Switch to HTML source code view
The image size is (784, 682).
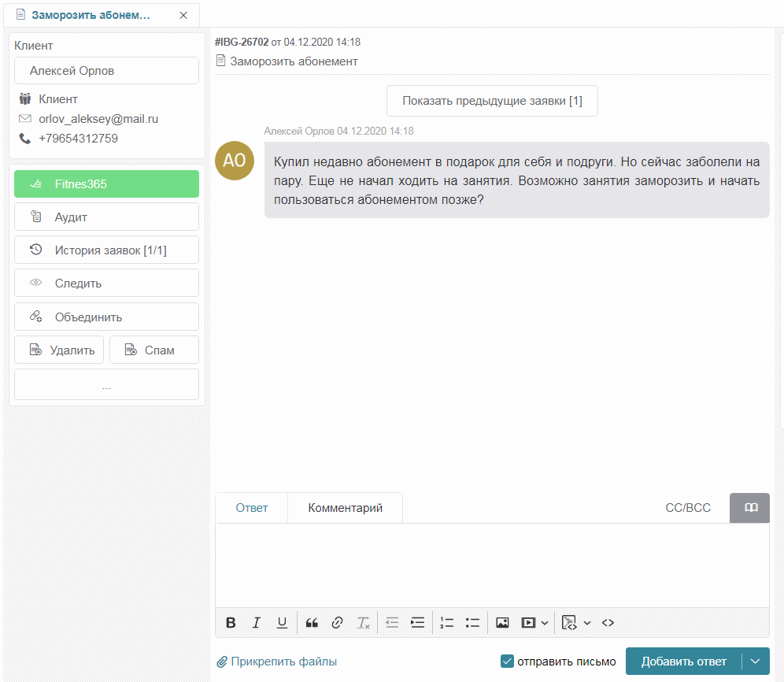coord(608,622)
